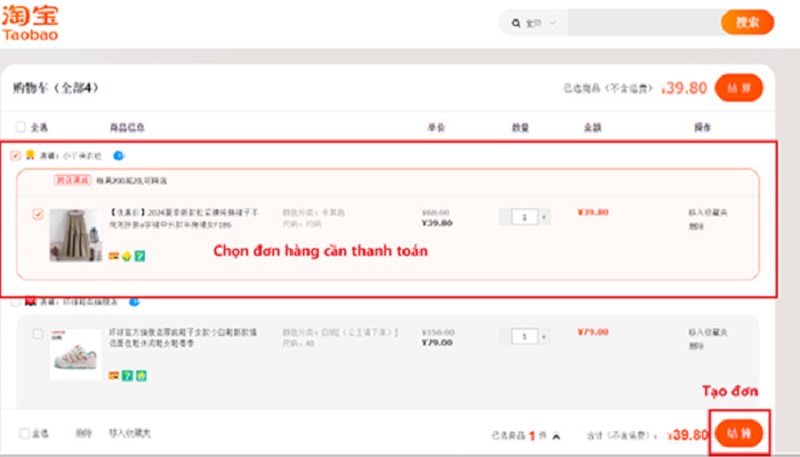Click delete in the bottom action bar
Screen dimensions: 800x457
click(x=84, y=434)
